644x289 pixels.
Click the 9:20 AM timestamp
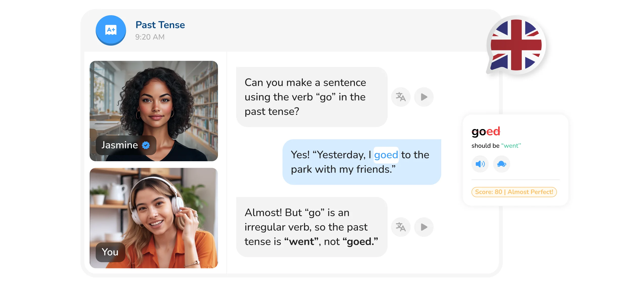coord(149,37)
